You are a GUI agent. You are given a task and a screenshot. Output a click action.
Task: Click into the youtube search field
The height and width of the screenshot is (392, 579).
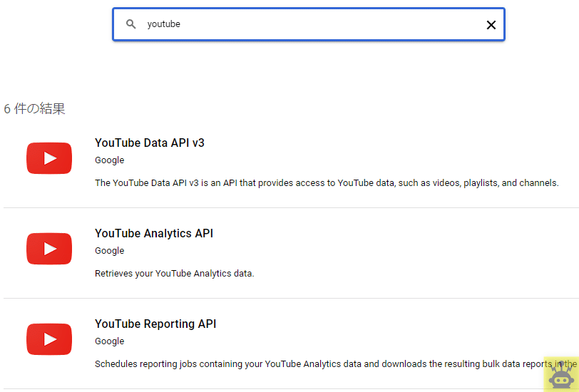click(309, 24)
